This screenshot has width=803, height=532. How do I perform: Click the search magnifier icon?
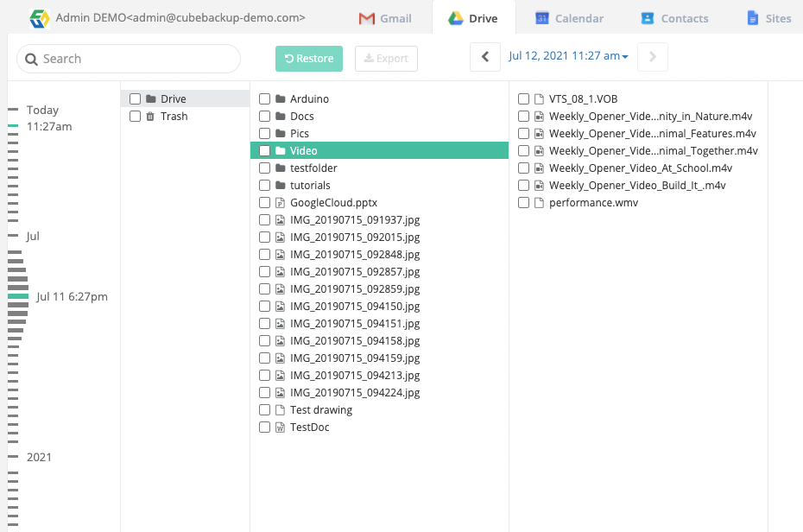click(x=31, y=60)
